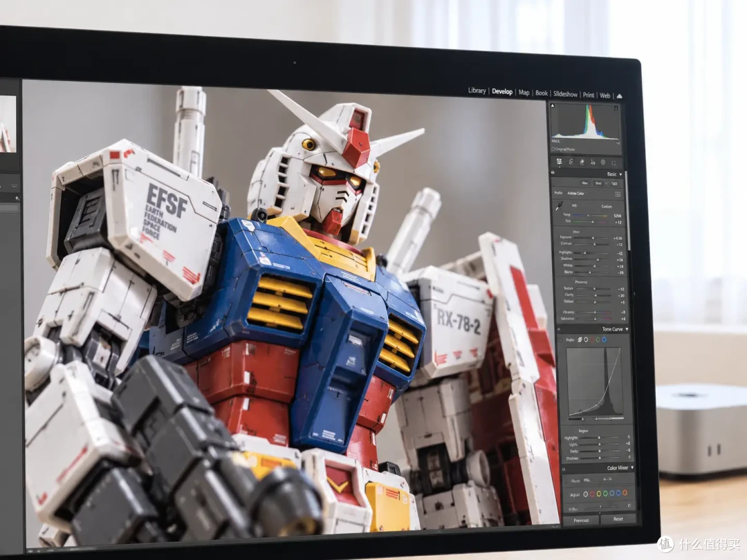Viewport: 747px width, 560px height.
Task: Open the white balance Custom dropdown
Action: tap(607, 206)
